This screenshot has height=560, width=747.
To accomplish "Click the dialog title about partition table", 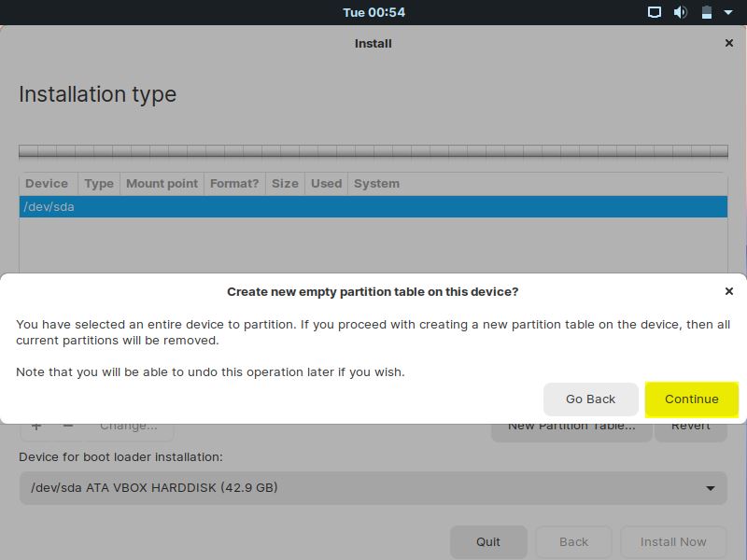I will pyautogui.click(x=373, y=291).
